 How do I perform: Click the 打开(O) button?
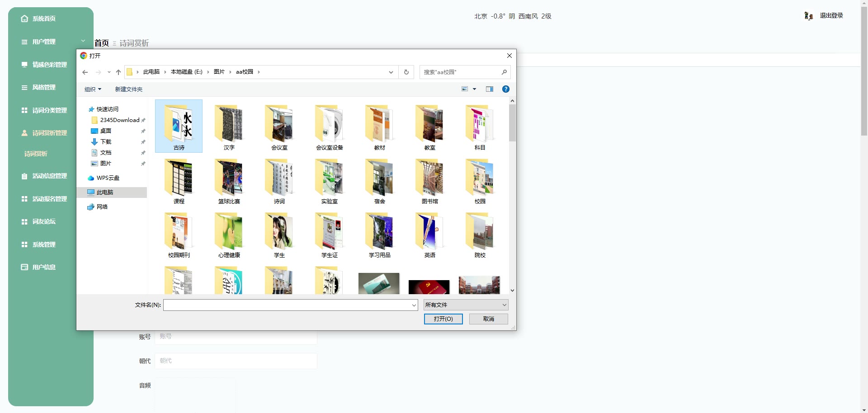pos(443,319)
